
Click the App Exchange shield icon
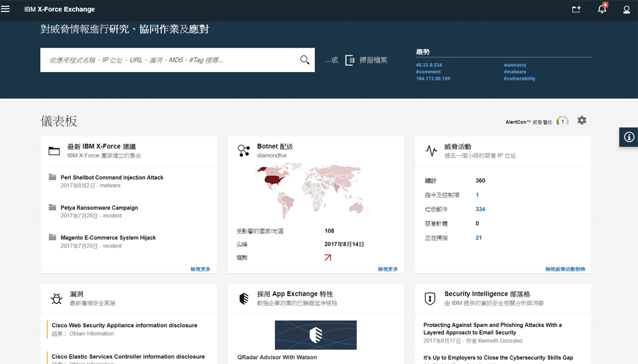[244, 298]
